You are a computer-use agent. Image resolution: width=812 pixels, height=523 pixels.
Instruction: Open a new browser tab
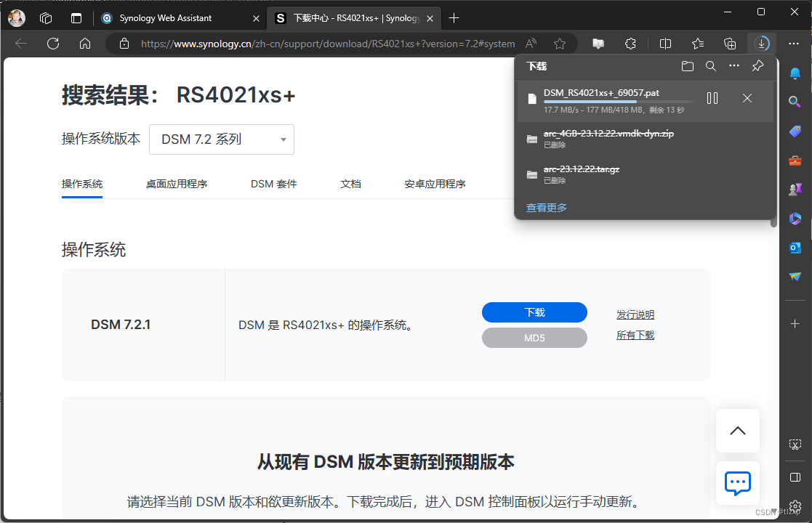(454, 18)
